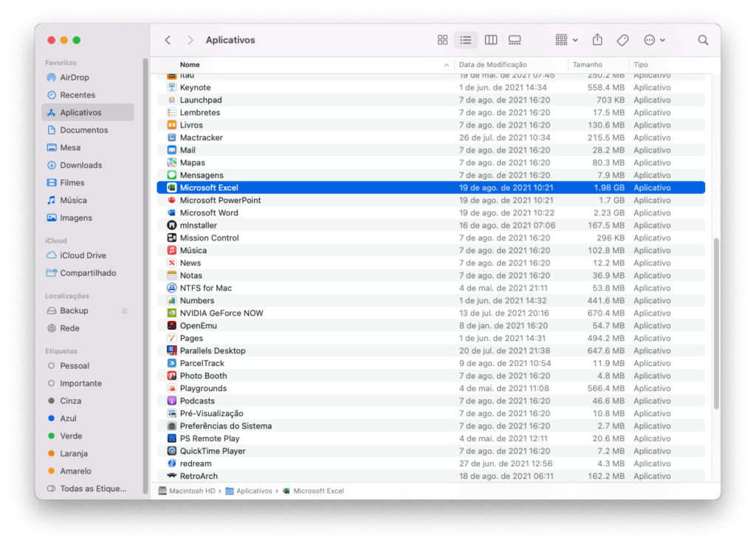Select the Numbers row
Image resolution: width=756 pixels, height=546 pixels.
(431, 300)
